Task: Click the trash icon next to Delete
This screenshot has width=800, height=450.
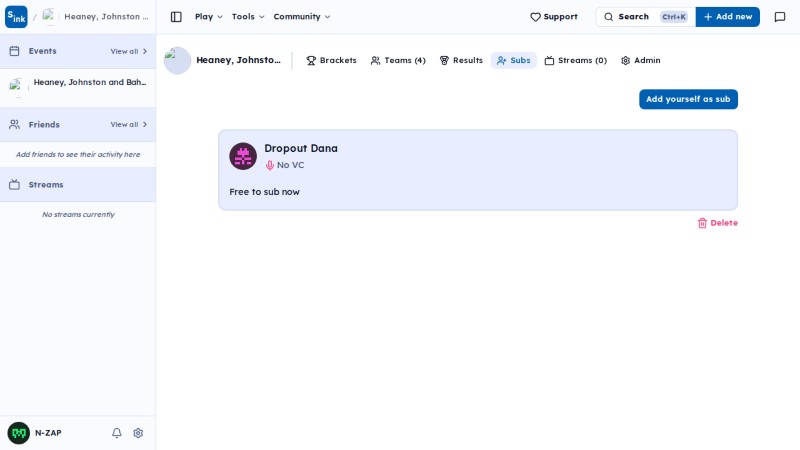Action: pyautogui.click(x=703, y=223)
